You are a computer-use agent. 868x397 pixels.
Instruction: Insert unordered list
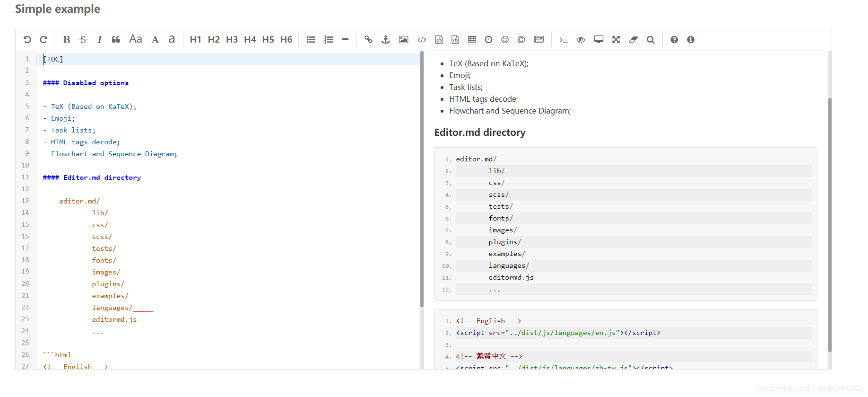click(x=311, y=40)
